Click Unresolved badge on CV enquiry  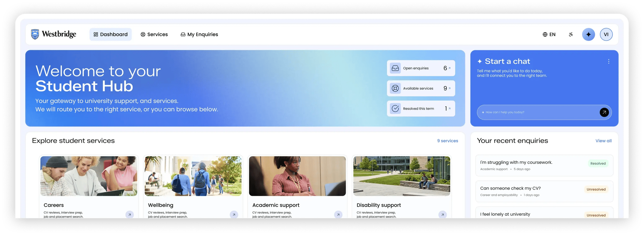(596, 189)
